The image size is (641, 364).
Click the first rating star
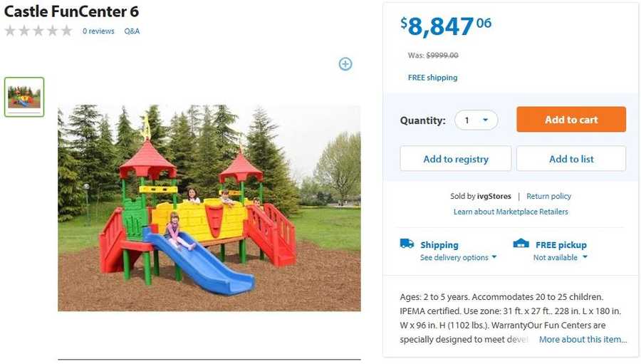click(10, 31)
